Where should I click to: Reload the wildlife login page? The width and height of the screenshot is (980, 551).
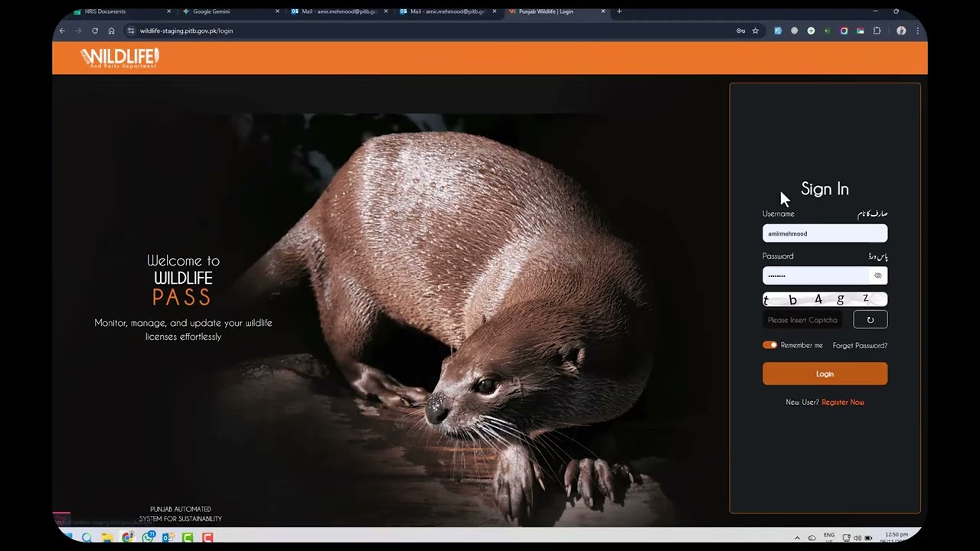(x=95, y=31)
